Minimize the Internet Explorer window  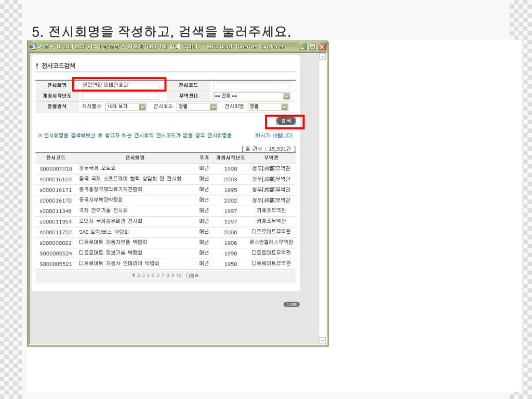[x=303, y=46]
